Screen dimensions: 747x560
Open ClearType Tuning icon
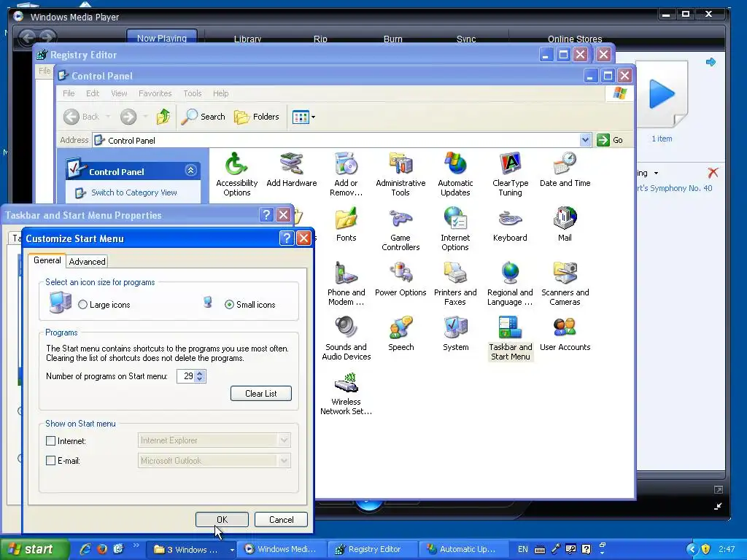coord(510,174)
